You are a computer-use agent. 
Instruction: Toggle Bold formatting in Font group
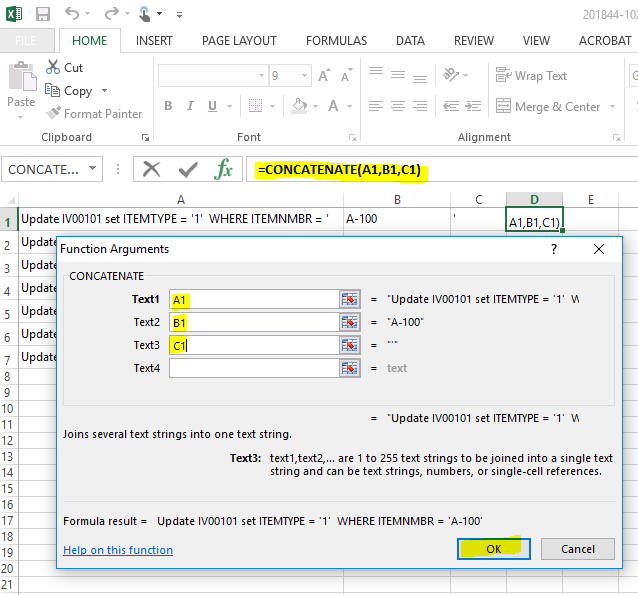168,107
